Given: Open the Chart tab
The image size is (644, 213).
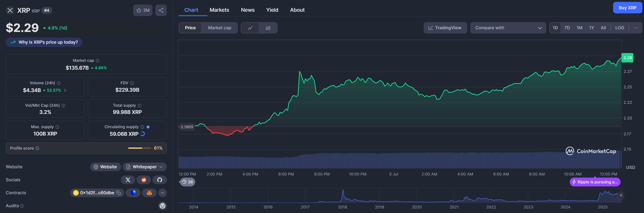Looking at the screenshot, I should tap(191, 10).
